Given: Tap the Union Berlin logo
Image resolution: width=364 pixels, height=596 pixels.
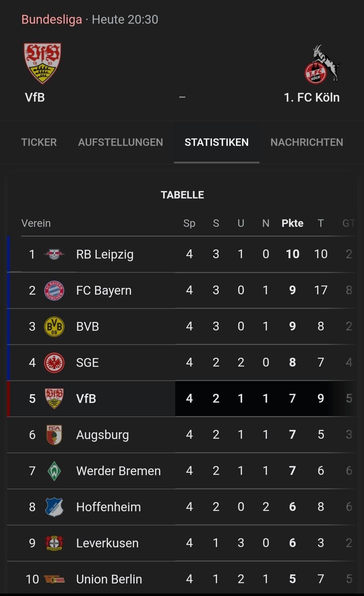Looking at the screenshot, I should tap(54, 579).
